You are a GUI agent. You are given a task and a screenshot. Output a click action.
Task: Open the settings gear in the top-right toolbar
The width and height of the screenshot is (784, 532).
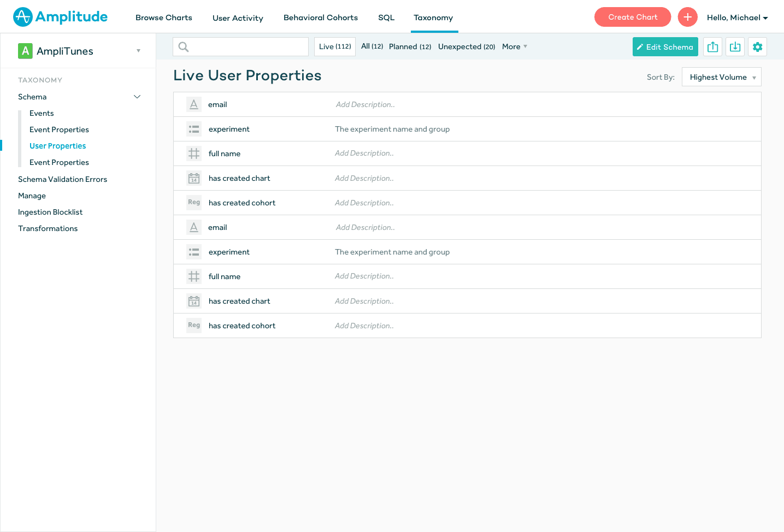(757, 46)
